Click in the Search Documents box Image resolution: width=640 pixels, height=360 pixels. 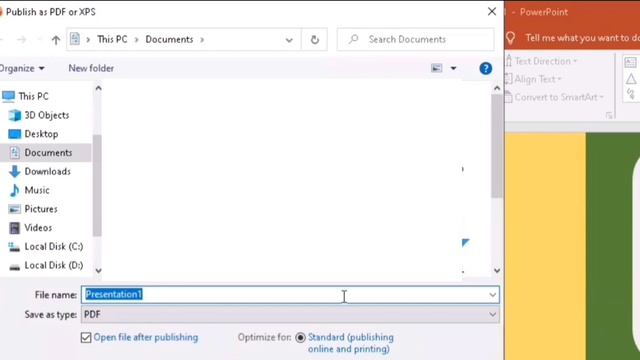tap(416, 39)
